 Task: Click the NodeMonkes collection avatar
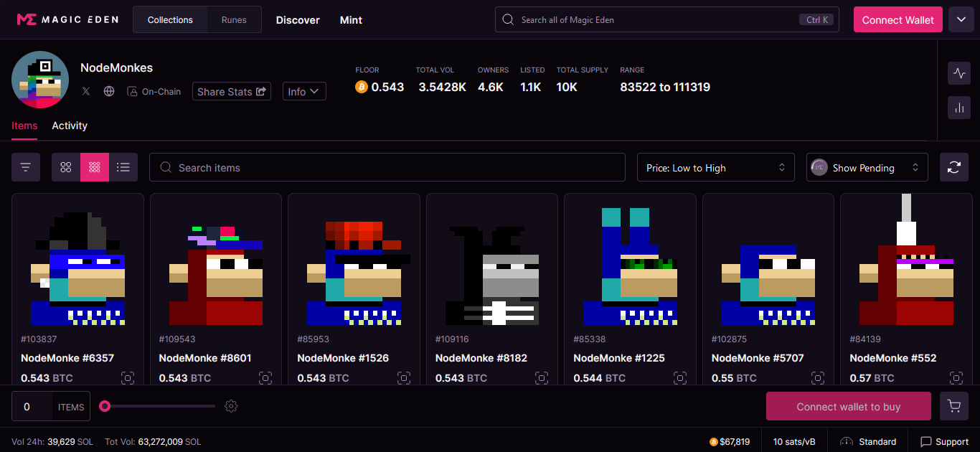40,80
